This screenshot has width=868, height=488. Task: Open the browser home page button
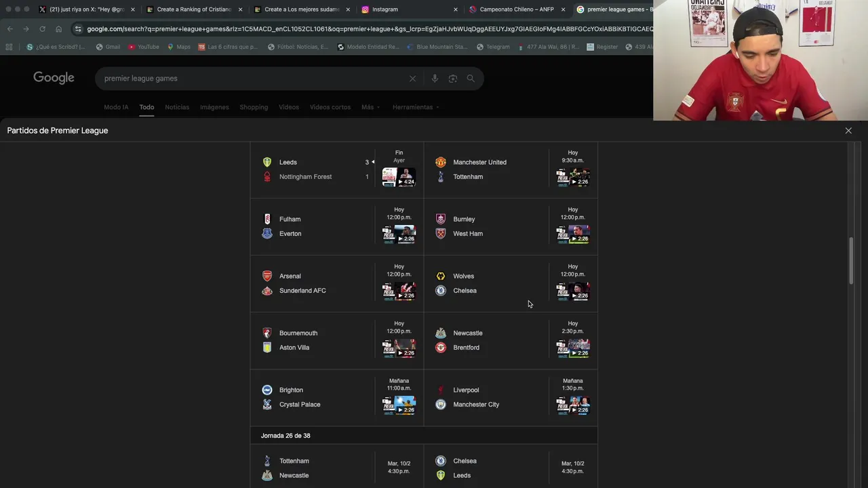click(x=58, y=29)
